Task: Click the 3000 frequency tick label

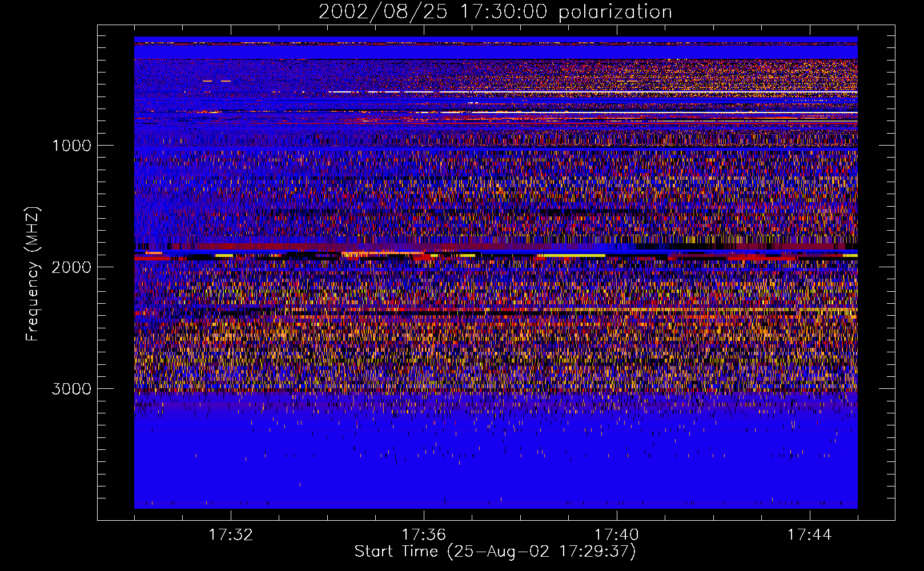Action: click(x=71, y=389)
